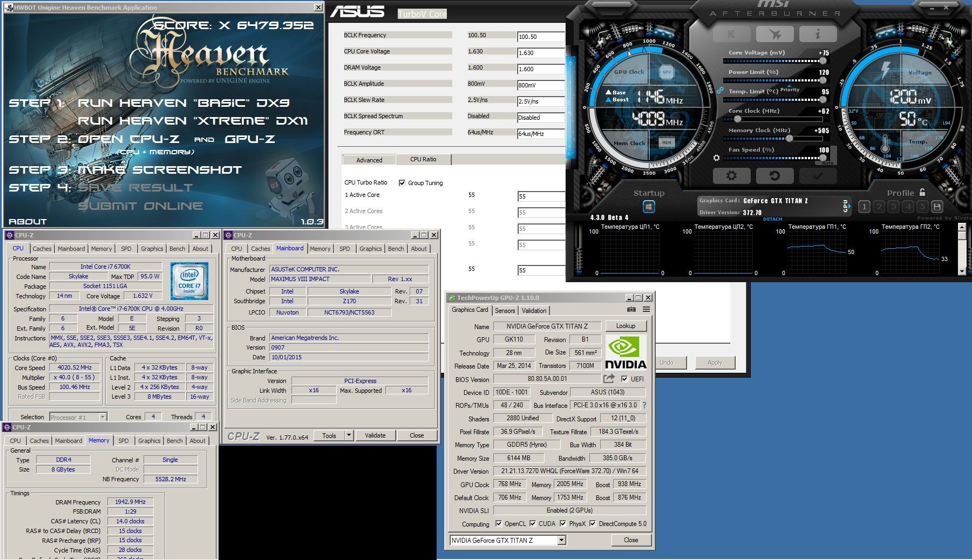This screenshot has width=972, height=560.
Task: Select profile slot 2 in Afterburner
Action: click(x=879, y=207)
